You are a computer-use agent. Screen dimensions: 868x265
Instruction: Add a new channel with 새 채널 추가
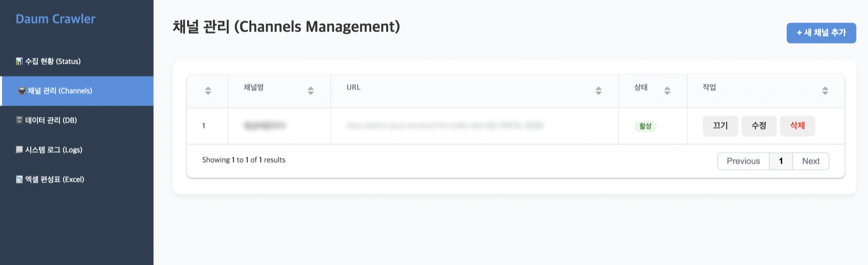click(821, 33)
